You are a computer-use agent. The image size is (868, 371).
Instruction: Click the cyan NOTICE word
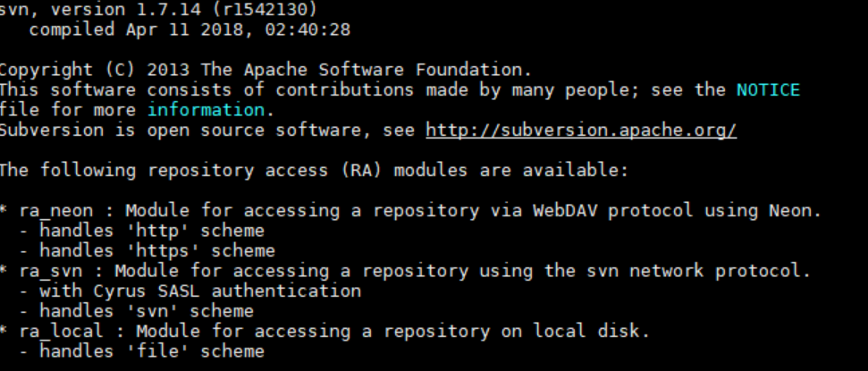(768, 90)
